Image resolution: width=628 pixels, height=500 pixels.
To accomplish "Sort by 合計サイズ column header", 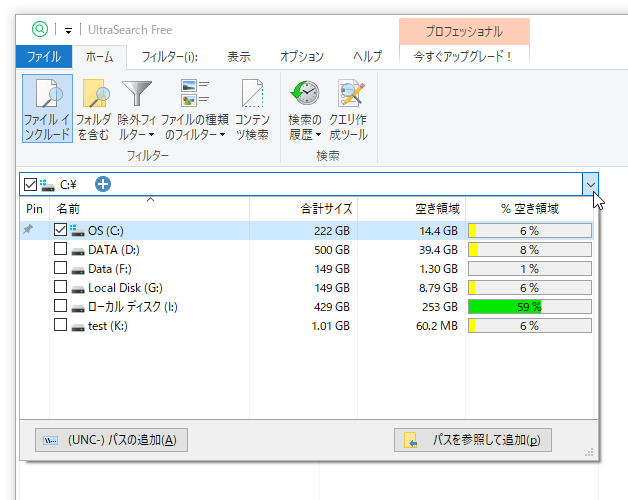I will (304, 209).
